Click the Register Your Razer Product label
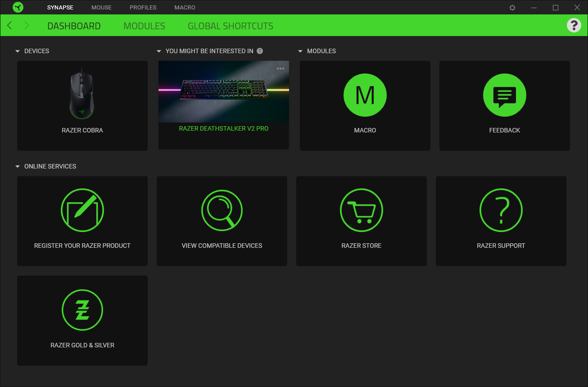Image resolution: width=588 pixels, height=387 pixels. (82, 246)
